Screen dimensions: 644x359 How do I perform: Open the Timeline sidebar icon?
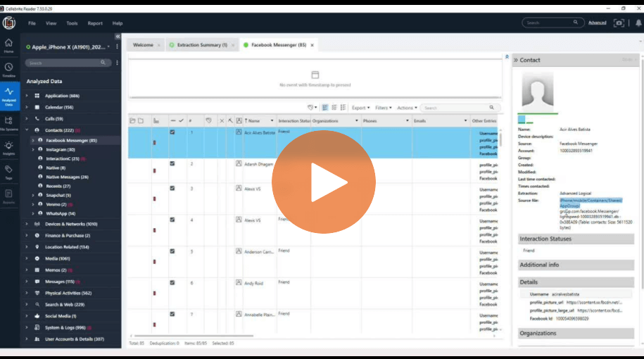click(8, 70)
